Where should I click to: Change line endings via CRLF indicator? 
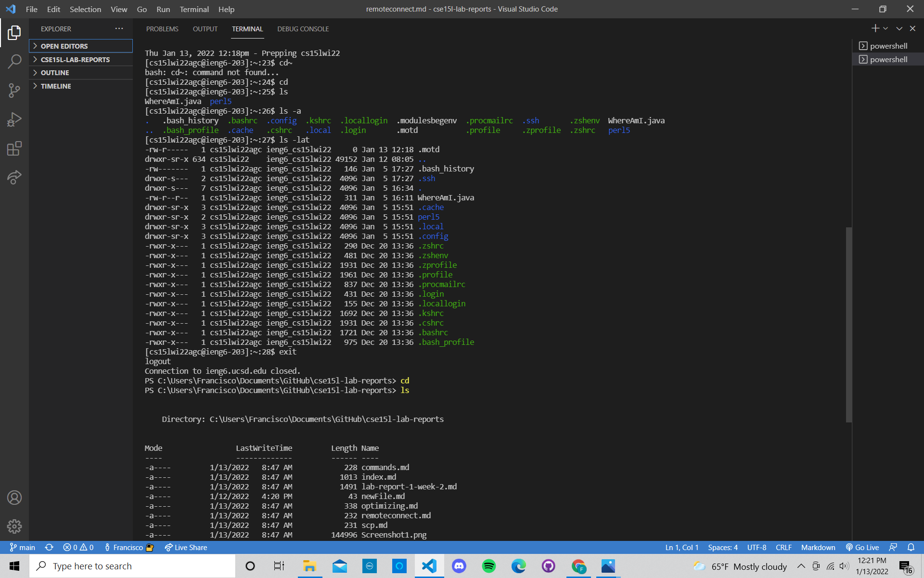[783, 547]
